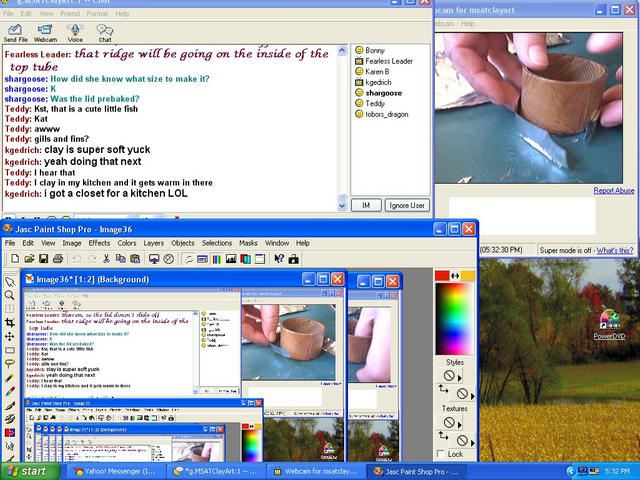Start Webcam from the chat toolbar
Viewport: 640px width, 480px height.
click(45, 33)
